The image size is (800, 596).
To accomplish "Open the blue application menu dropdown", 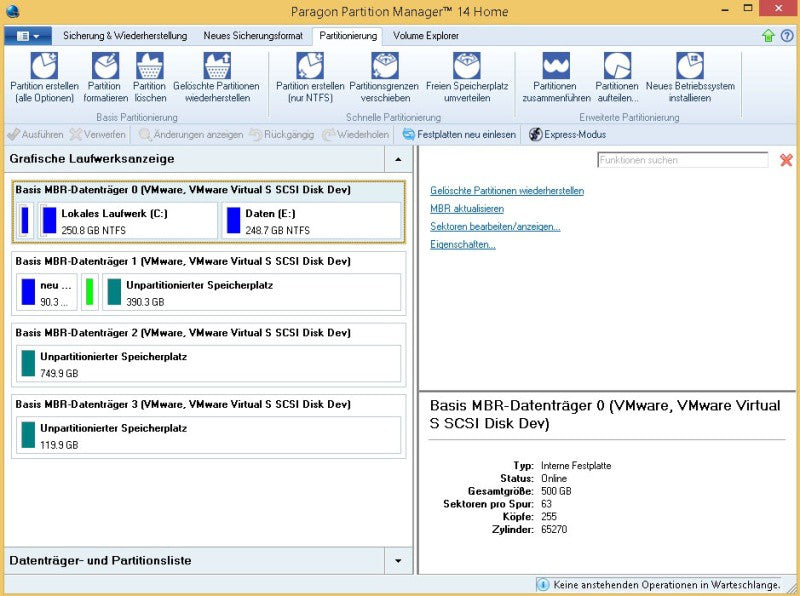I will point(28,36).
